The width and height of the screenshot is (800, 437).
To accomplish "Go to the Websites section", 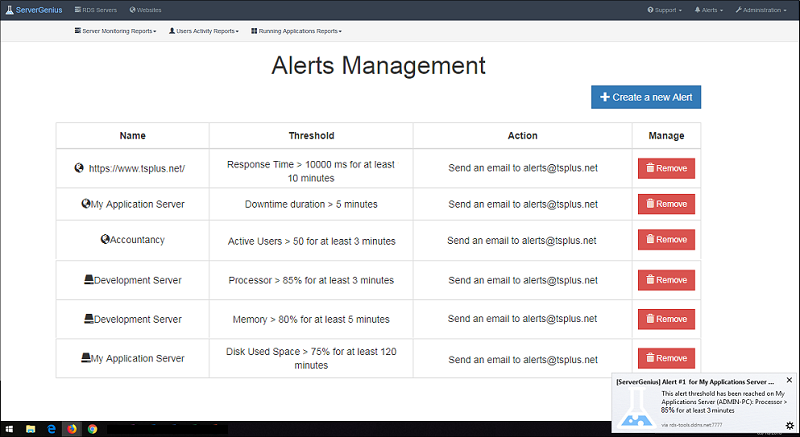I will (146, 9).
